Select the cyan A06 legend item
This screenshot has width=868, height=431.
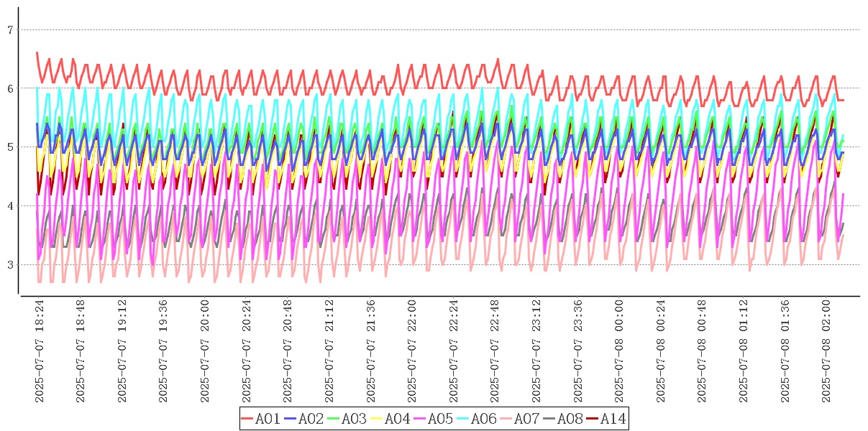coord(477,419)
